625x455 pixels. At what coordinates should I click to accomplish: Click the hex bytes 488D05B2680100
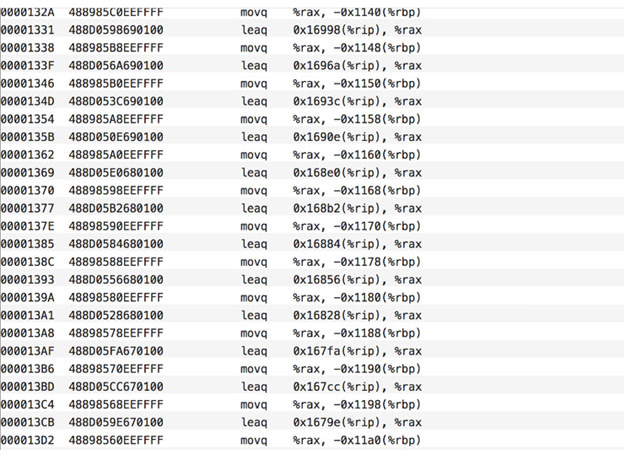116,208
